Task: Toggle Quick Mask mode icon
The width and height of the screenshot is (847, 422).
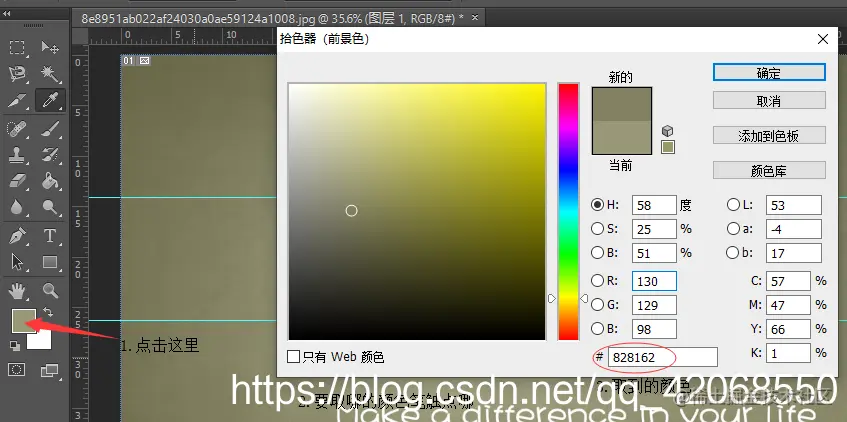Action: point(17,370)
